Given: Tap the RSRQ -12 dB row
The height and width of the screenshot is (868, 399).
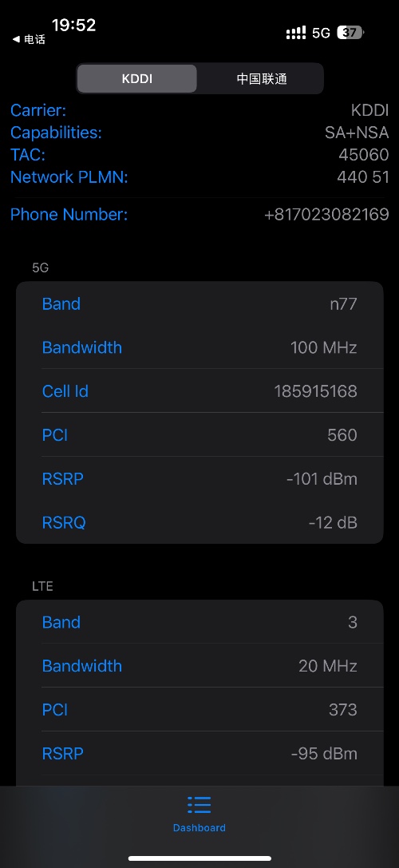Looking at the screenshot, I should coord(199,522).
